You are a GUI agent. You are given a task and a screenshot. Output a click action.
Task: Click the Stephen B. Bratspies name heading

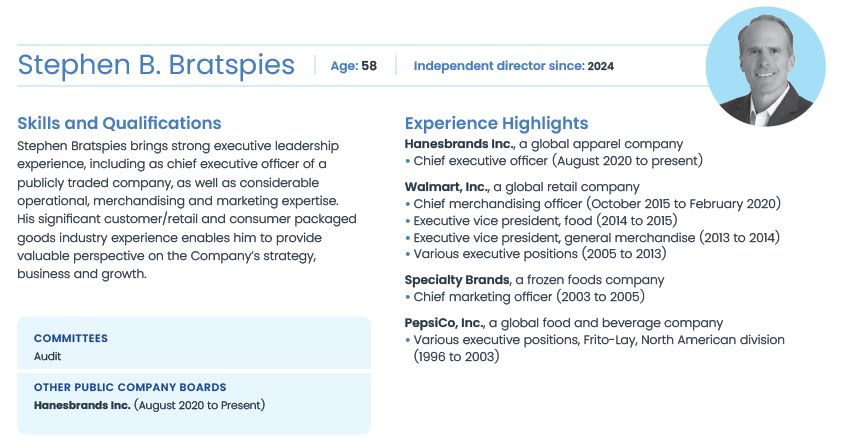(156, 66)
